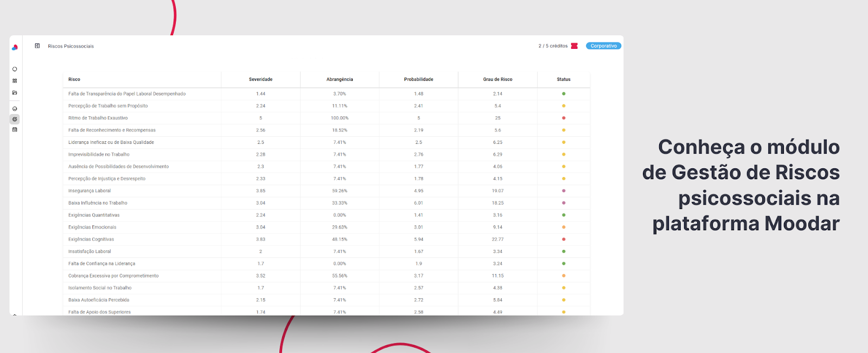Click the 100.00% Abrangência value

[x=340, y=118]
